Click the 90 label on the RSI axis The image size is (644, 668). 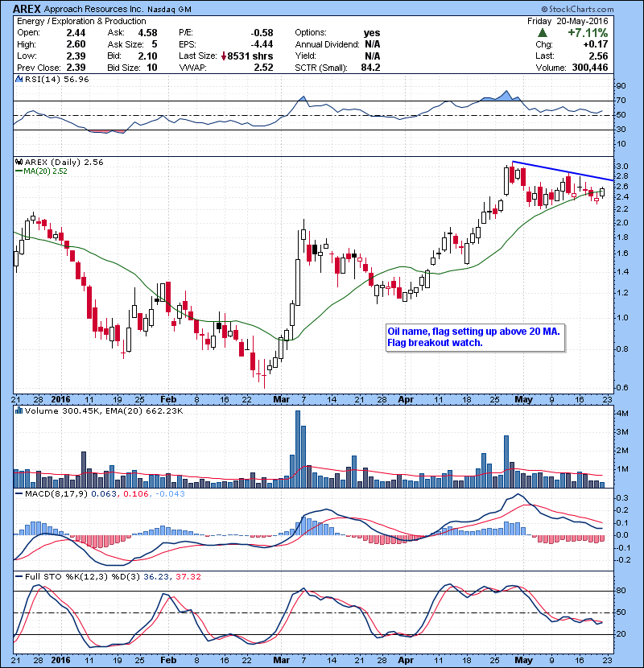tap(621, 86)
